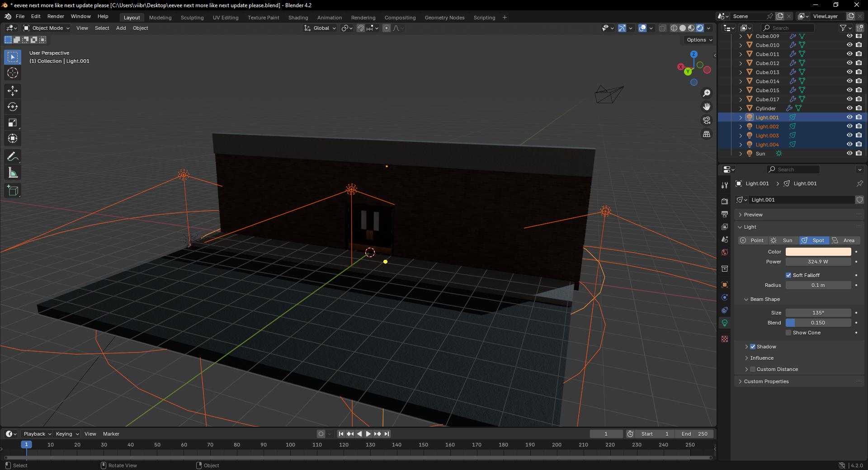Viewport: 868px width, 470px height.
Task: Select the Scale tool
Action: click(13, 122)
